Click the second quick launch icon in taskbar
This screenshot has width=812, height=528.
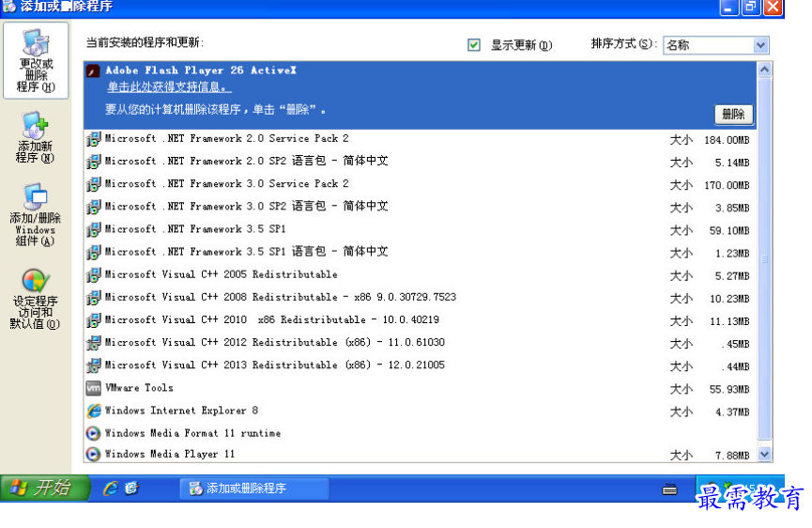(131, 489)
